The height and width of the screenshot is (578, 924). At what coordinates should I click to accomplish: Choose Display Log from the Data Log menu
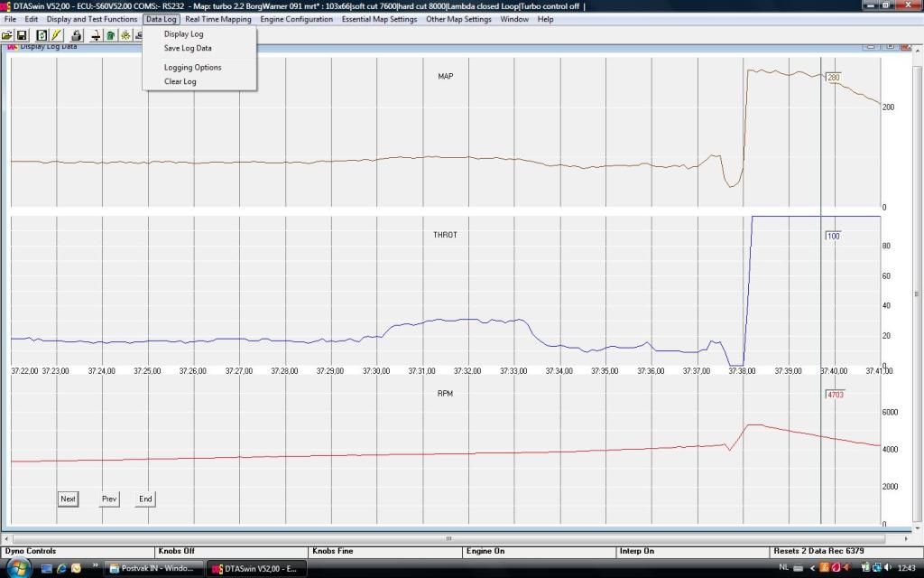183,34
